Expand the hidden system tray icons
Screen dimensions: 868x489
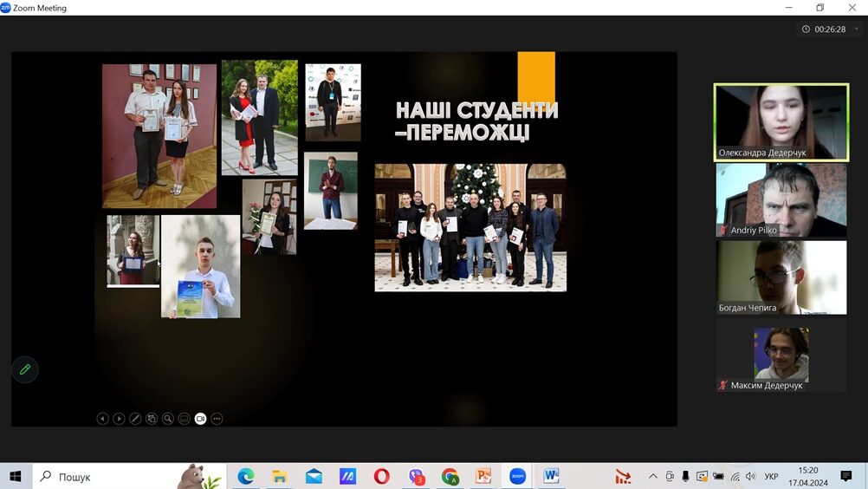point(653,476)
